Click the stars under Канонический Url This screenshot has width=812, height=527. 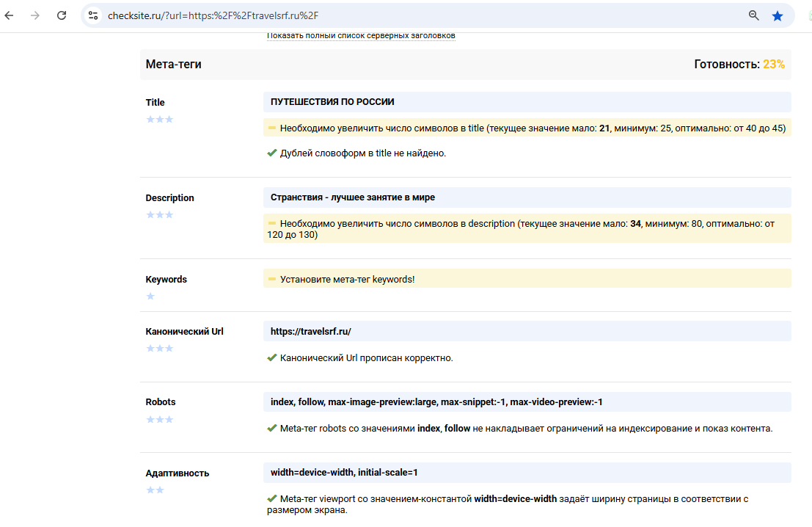[159, 348]
